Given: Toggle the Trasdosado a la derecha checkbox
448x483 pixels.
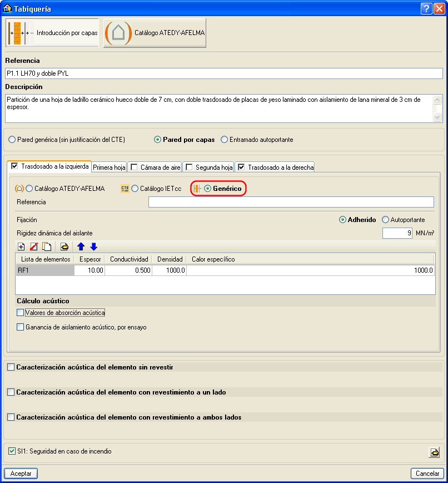Looking at the screenshot, I should tap(241, 167).
